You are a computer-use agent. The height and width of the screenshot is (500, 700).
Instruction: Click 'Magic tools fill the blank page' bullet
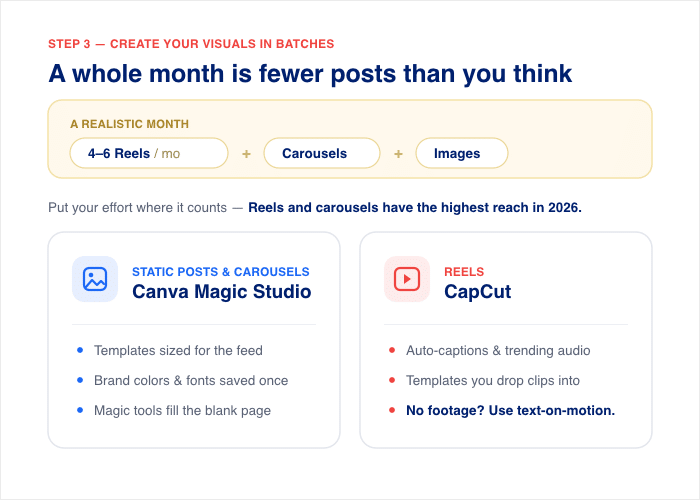point(182,411)
